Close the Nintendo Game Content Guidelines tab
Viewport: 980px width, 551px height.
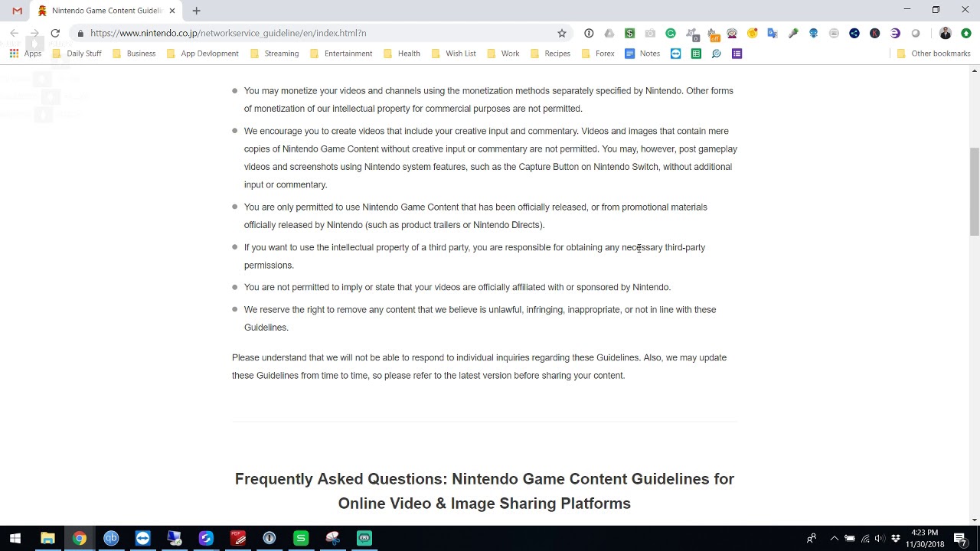point(172,11)
